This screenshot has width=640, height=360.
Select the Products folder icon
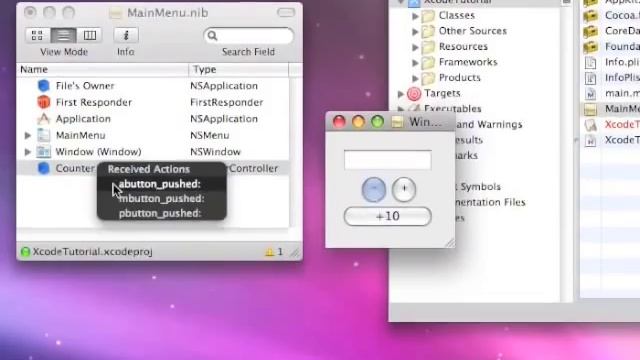pos(428,78)
